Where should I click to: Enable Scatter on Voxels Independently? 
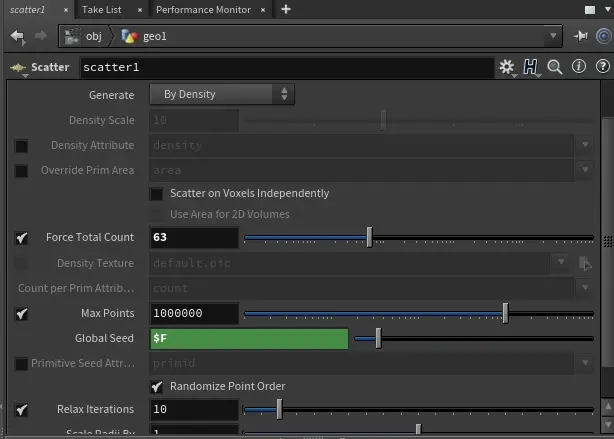pos(157,193)
